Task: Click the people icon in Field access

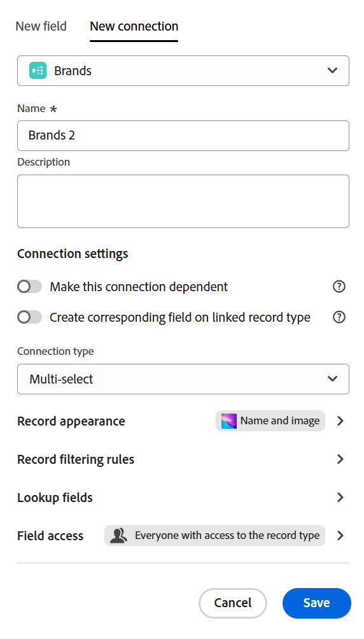Action: click(x=119, y=536)
